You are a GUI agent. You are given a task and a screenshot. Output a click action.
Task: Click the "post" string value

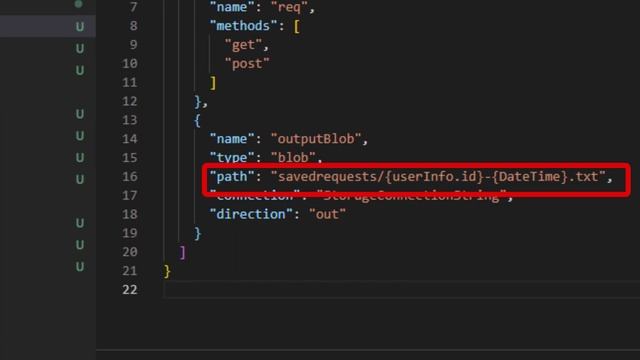coord(247,64)
